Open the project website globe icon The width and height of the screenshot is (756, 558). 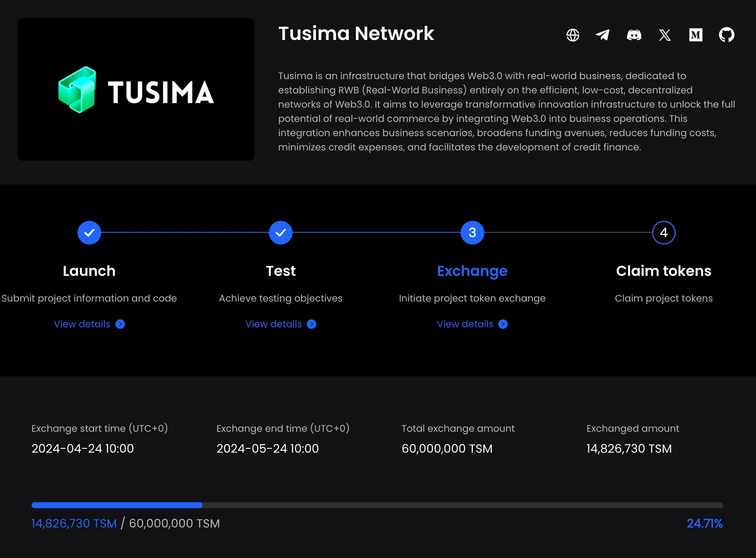[x=573, y=35]
